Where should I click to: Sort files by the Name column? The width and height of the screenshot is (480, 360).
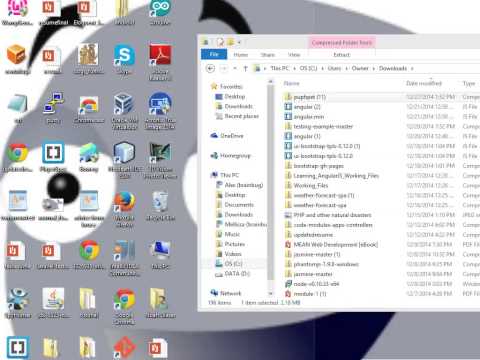coord(292,83)
